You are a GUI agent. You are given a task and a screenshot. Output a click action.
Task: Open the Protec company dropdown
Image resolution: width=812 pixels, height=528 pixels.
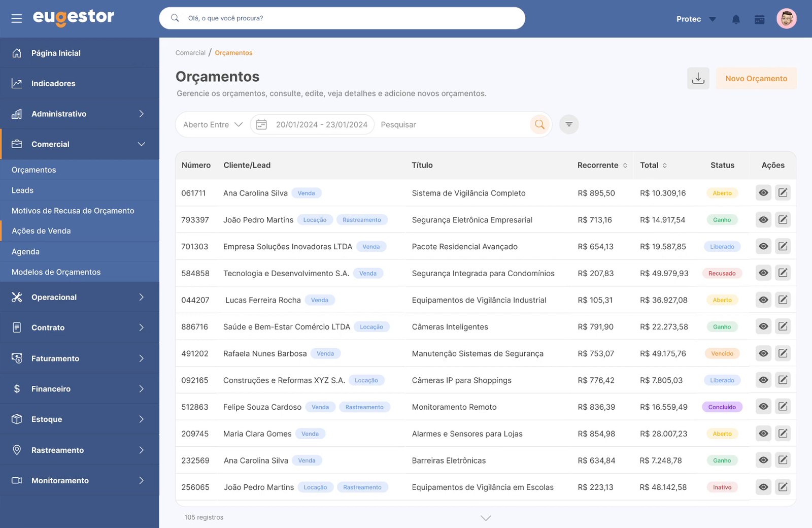pos(696,19)
